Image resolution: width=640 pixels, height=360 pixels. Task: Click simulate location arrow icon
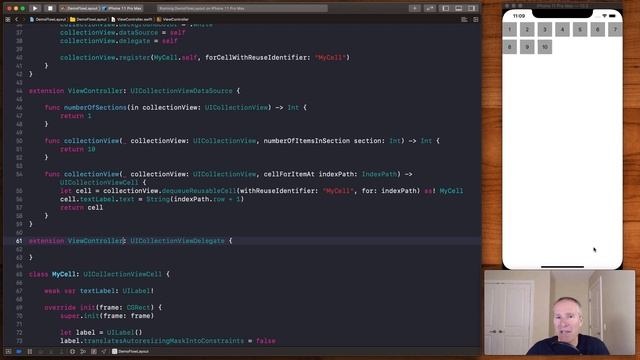pos(104,351)
